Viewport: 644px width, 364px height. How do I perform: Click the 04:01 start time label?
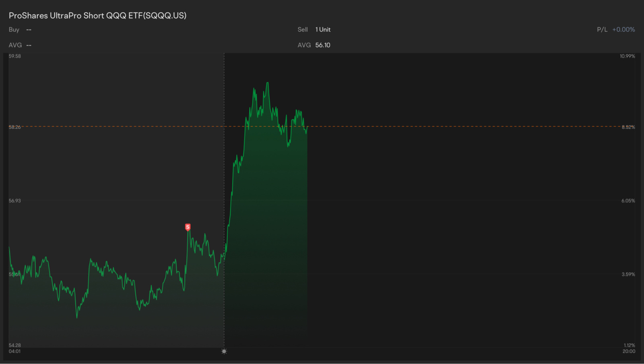(15, 351)
